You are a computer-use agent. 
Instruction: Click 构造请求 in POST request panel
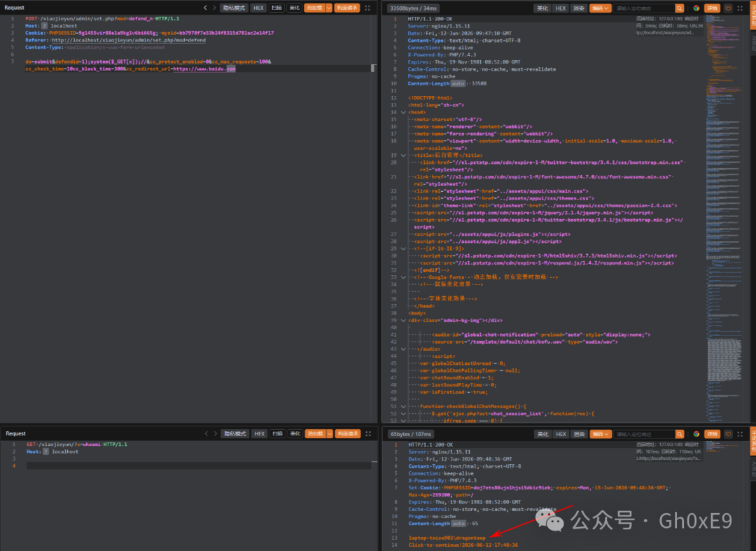347,8
